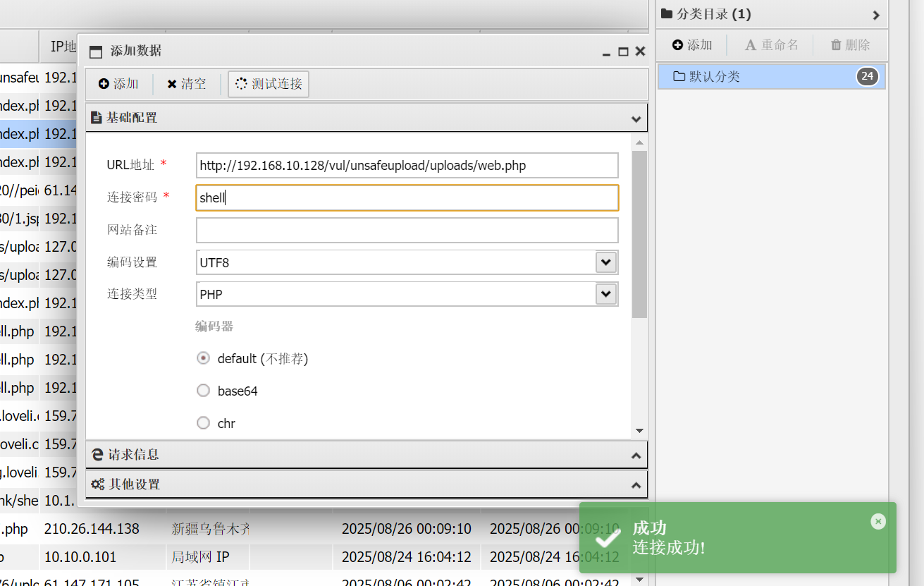Select the default (不推荐) encoder radio
The height and width of the screenshot is (586, 924).
click(204, 358)
